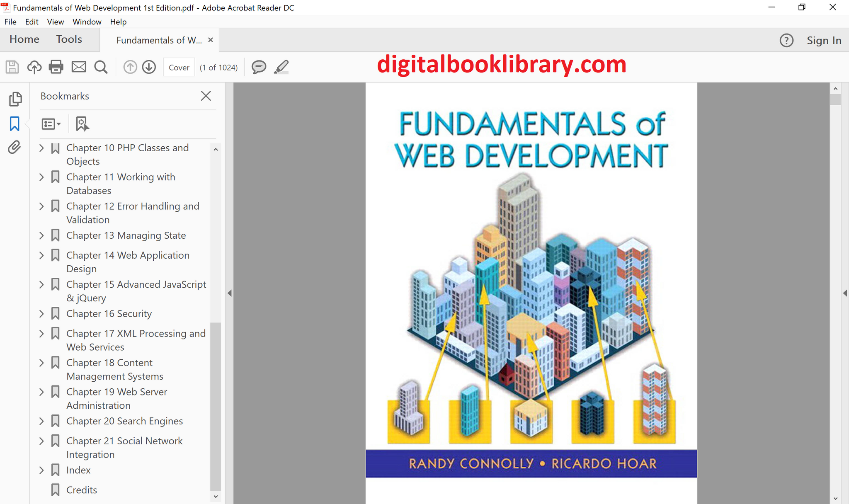This screenshot has height=504, width=849.
Task: Open the Credits bookmark
Action: (81, 490)
